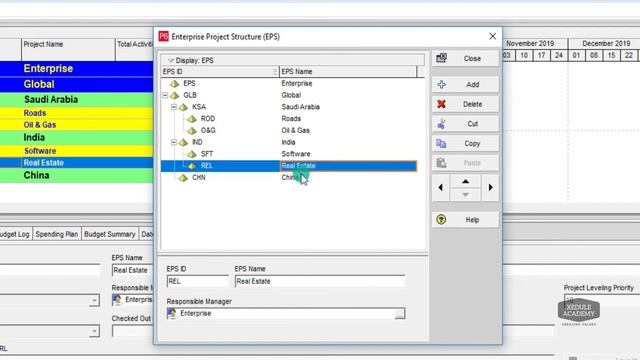Select China row in Projects window

pyautogui.click(x=76, y=176)
